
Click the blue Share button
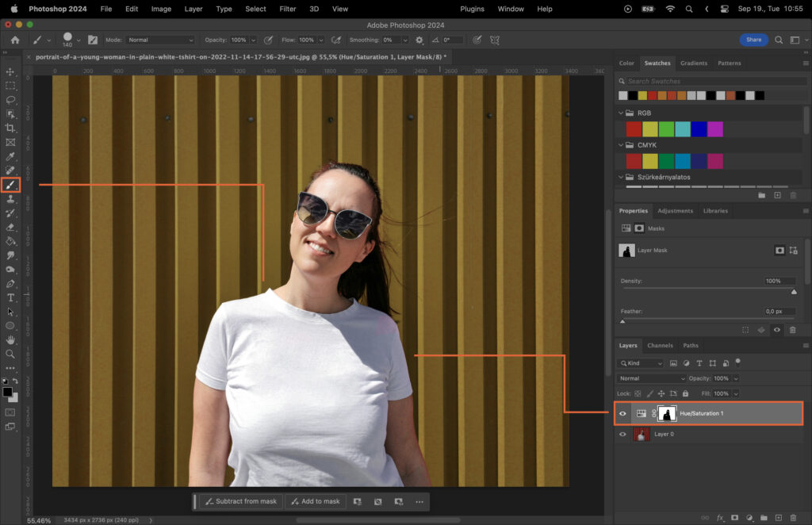753,39
